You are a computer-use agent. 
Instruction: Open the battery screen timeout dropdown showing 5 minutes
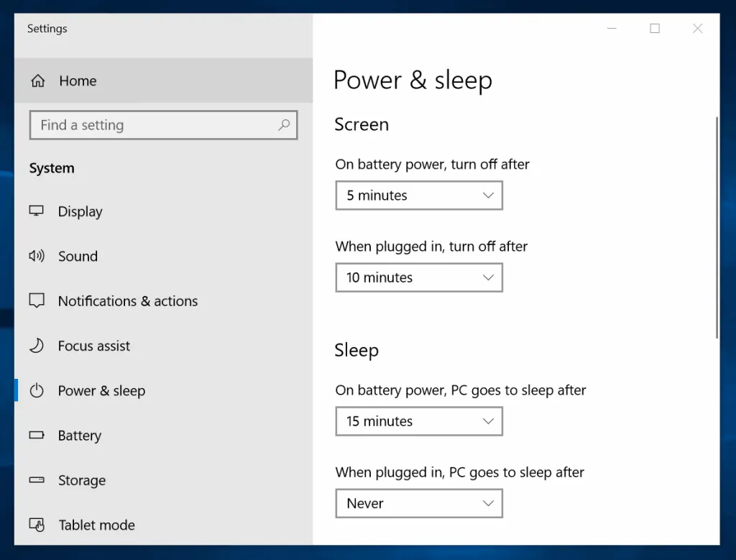pos(419,195)
